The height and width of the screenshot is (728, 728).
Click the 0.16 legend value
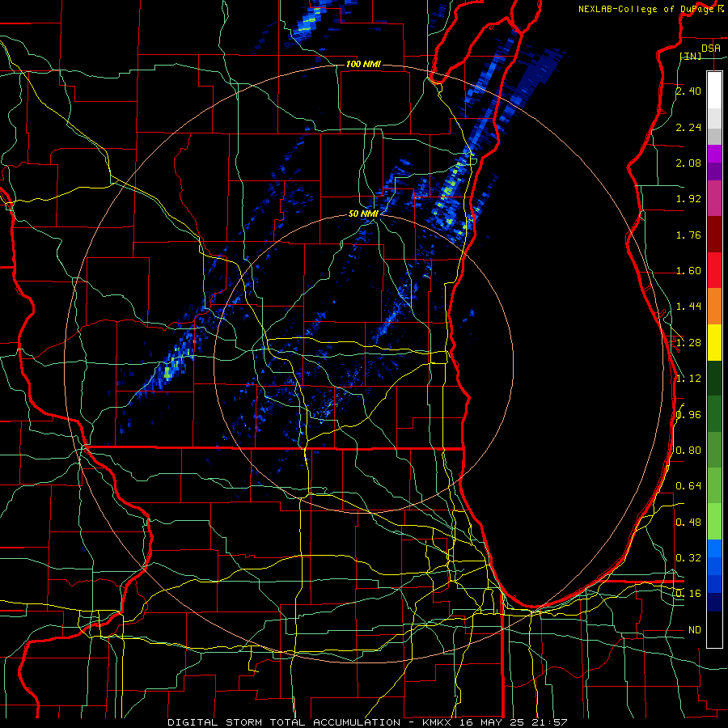pos(688,594)
